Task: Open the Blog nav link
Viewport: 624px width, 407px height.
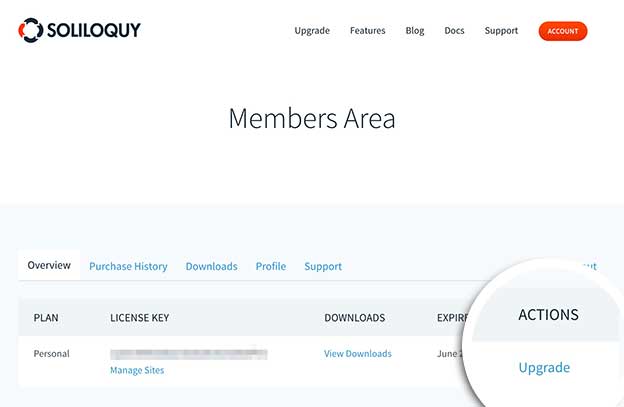Action: click(415, 31)
